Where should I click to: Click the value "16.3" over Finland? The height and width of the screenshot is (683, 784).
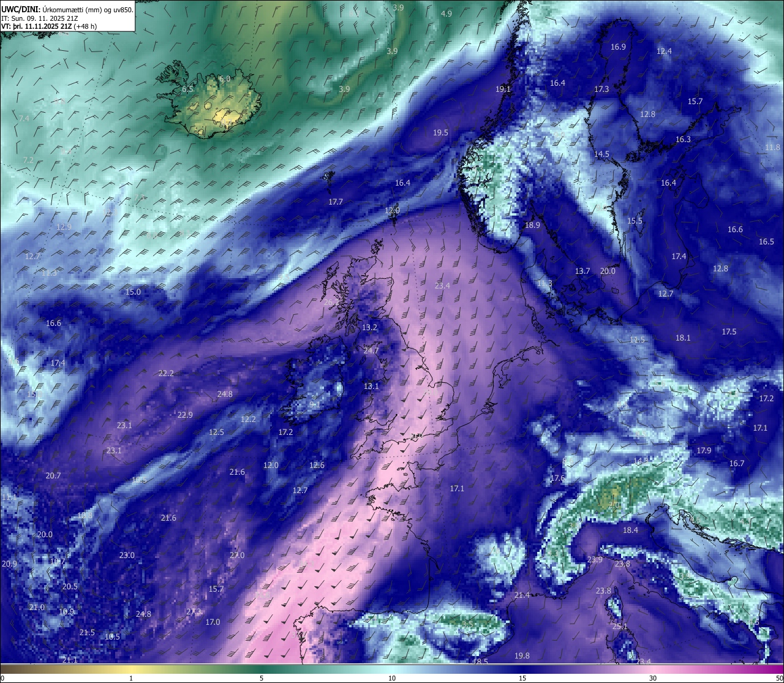pyautogui.click(x=683, y=140)
